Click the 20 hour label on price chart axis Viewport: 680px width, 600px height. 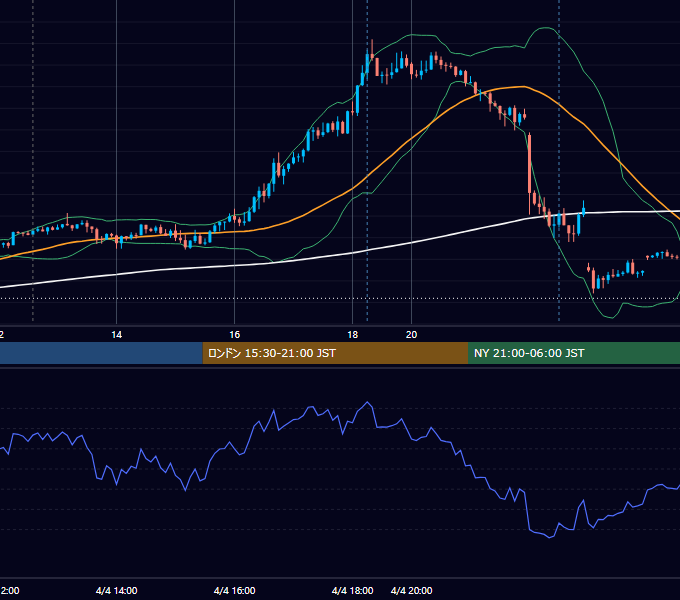pyautogui.click(x=412, y=335)
